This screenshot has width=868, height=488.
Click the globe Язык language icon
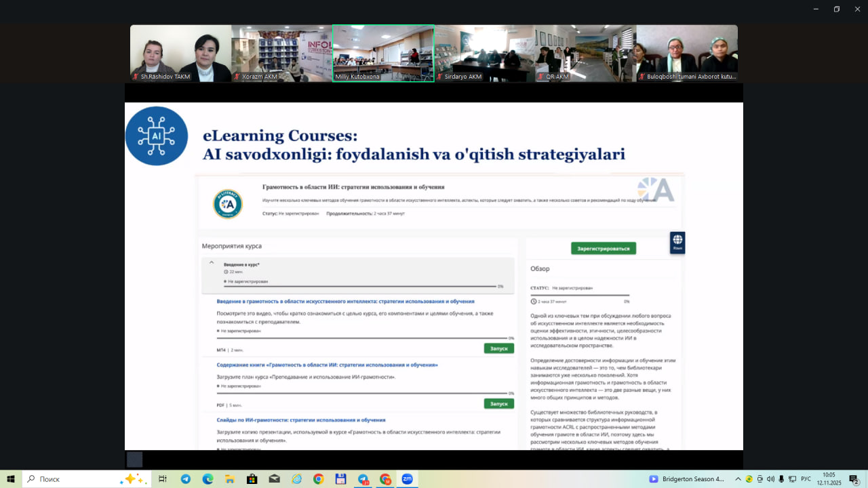(677, 242)
